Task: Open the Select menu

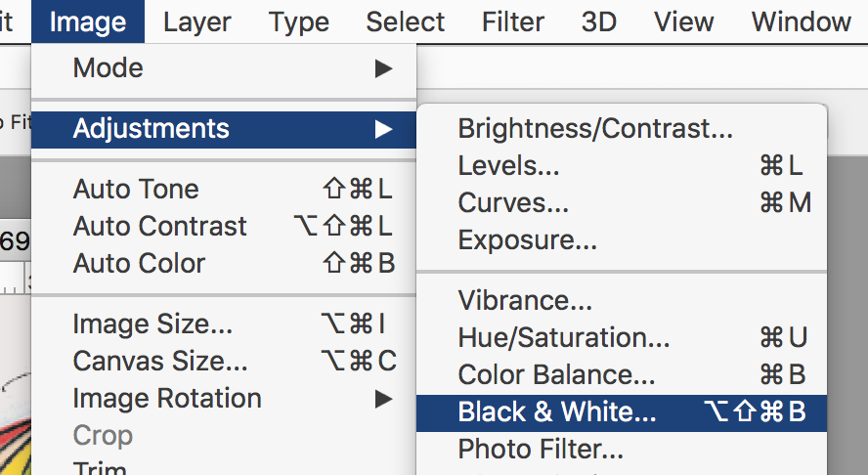Action: [406, 22]
